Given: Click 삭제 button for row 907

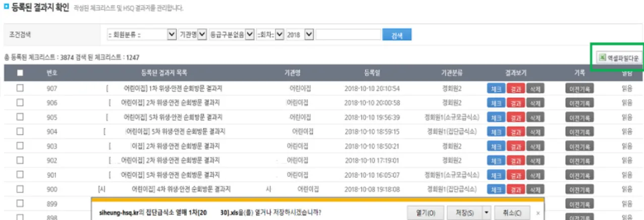Looking at the screenshot, I should [534, 89].
